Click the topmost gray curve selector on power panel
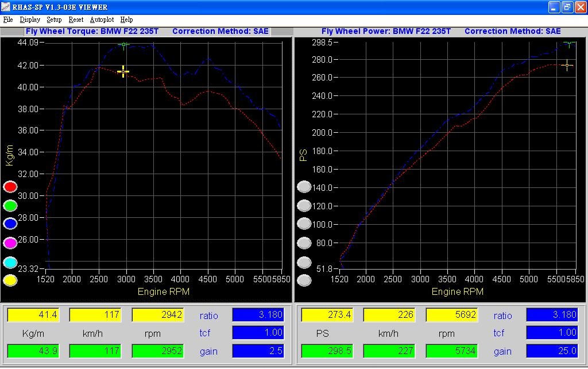The image size is (588, 369). tap(304, 186)
